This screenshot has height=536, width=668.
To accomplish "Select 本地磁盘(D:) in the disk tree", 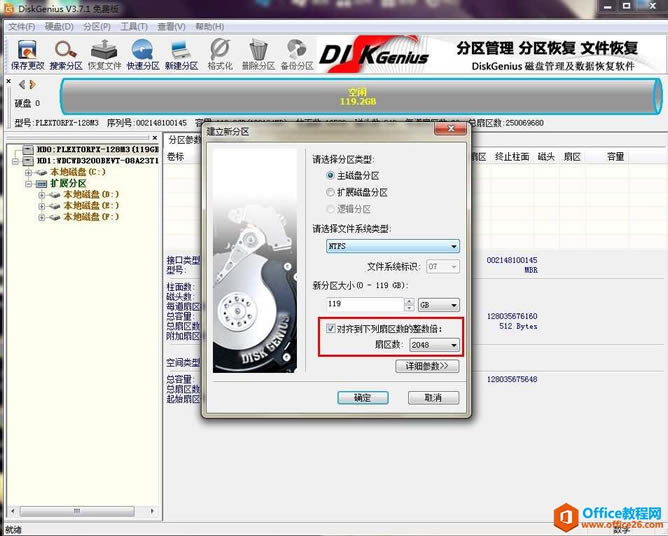I will 91,195.
